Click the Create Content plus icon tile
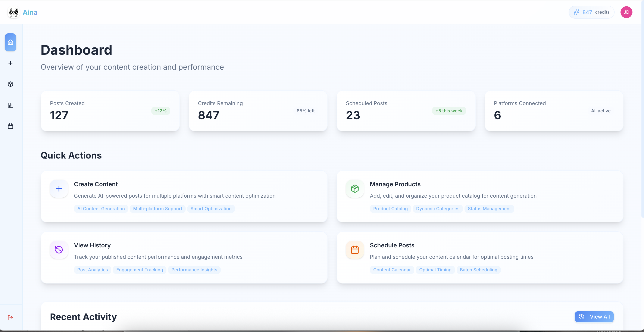Screen dimensions: 644x332 pyautogui.click(x=59, y=188)
